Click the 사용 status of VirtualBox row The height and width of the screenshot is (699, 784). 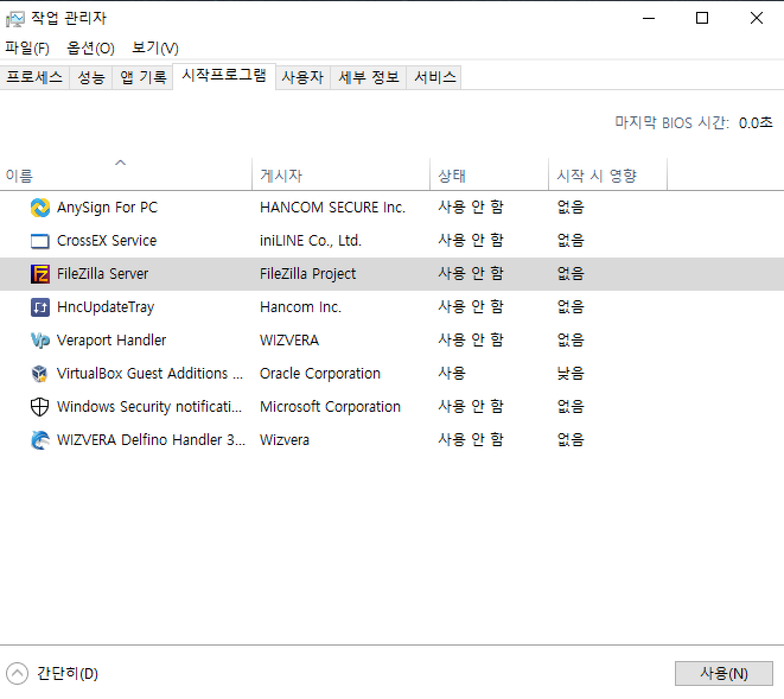452,373
